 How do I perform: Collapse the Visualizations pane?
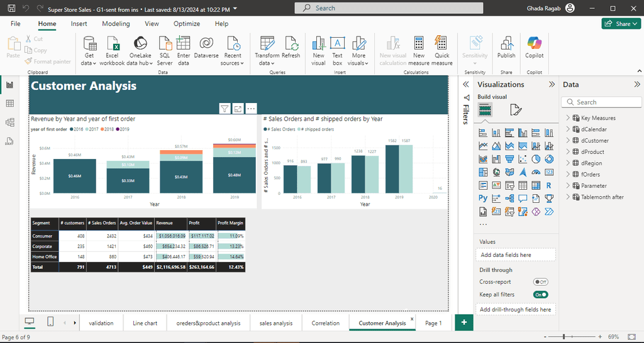[552, 85]
